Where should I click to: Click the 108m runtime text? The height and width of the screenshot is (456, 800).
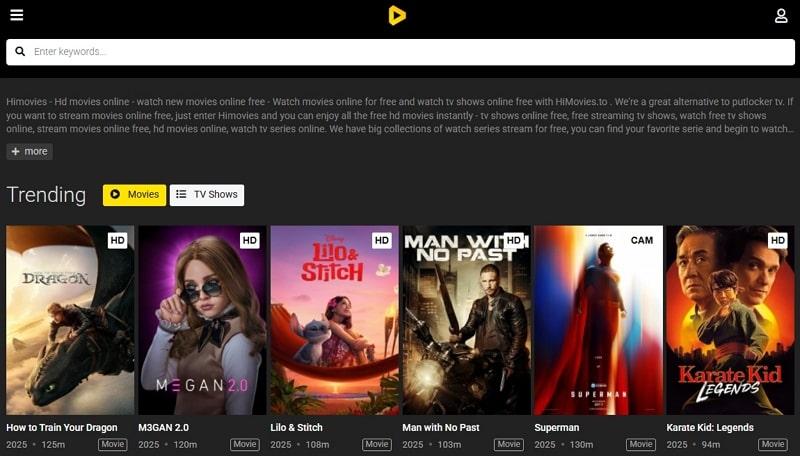[317, 445]
